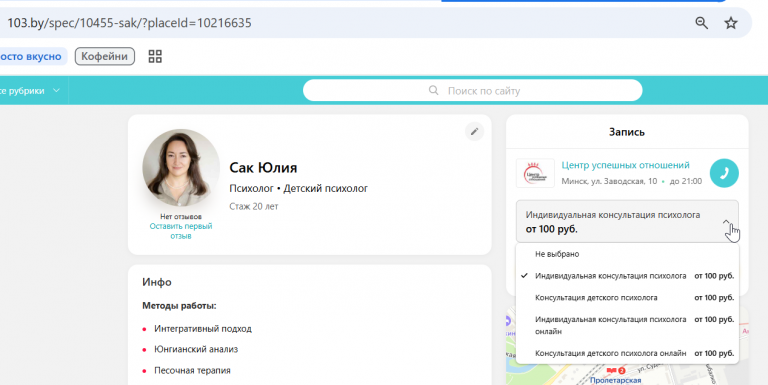This screenshot has width=768, height=385.
Task: Click the Нет отзывов label
Action: tap(181, 217)
